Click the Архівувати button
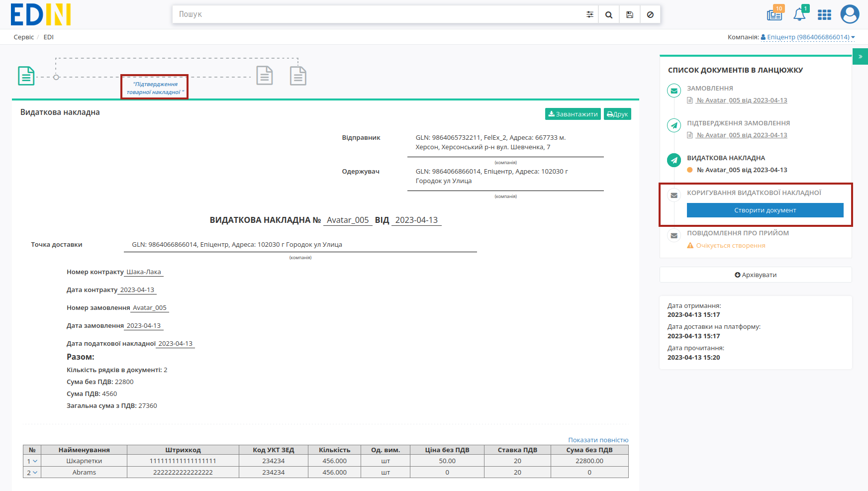 coord(756,275)
